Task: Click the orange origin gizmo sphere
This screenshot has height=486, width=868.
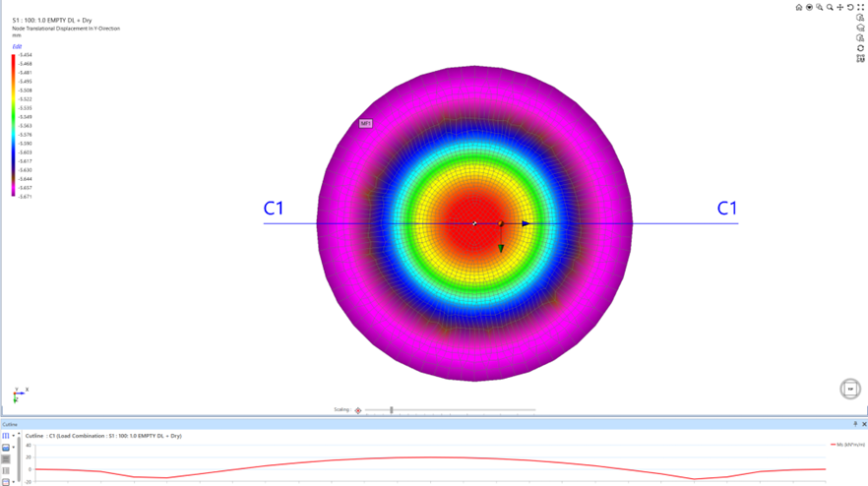Action: [x=500, y=223]
